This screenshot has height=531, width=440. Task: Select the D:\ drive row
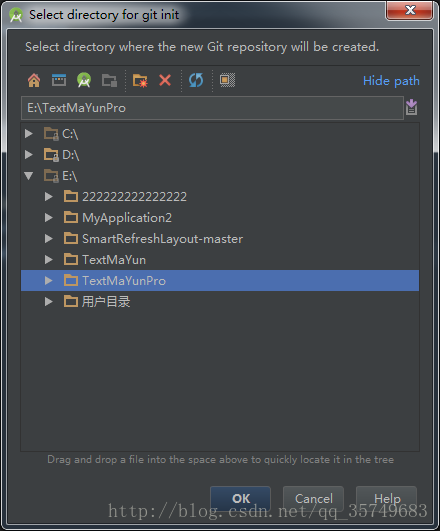220,155
